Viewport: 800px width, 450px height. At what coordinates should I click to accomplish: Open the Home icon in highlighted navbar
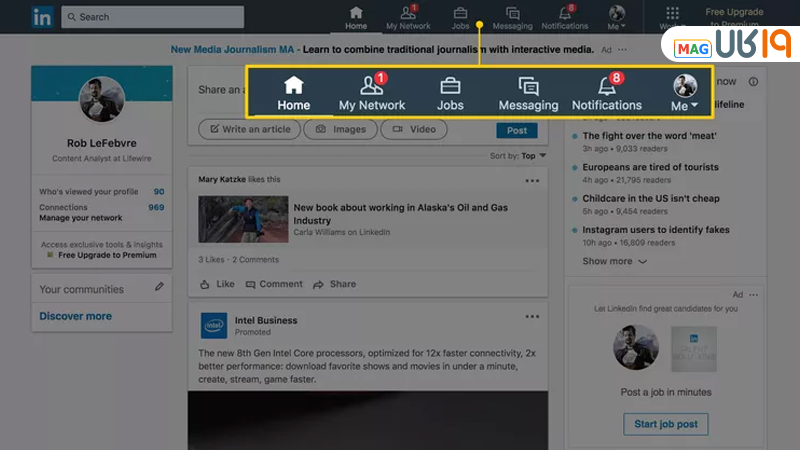[294, 85]
